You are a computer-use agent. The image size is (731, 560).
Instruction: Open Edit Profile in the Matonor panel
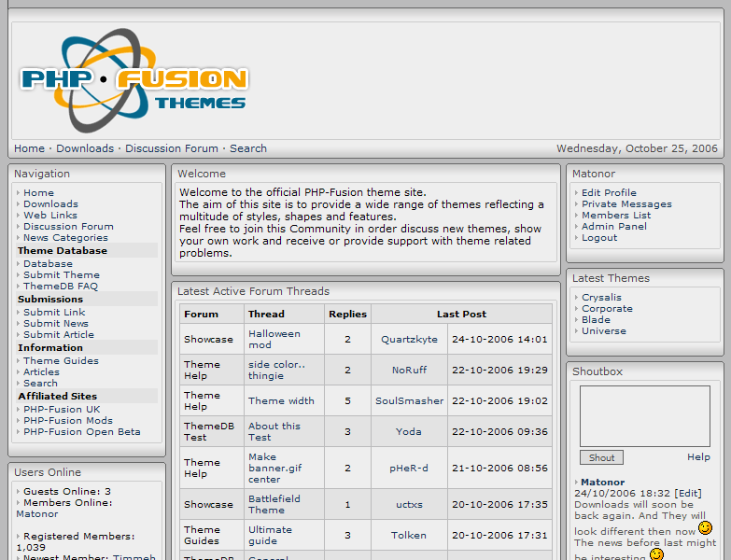(609, 193)
